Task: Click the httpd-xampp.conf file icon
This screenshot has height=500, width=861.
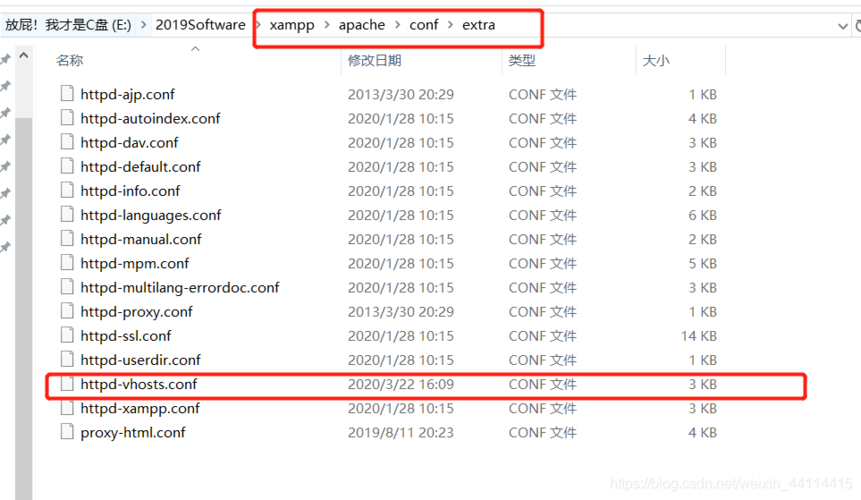Action: click(67, 408)
